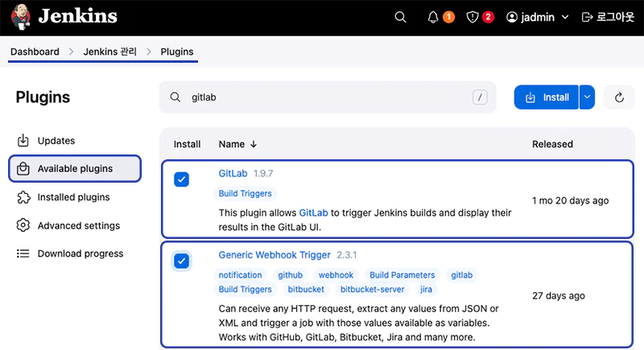644x350 pixels.
Task: Uncheck the Generic Webhook Trigger checkbox
Action: coord(181,261)
